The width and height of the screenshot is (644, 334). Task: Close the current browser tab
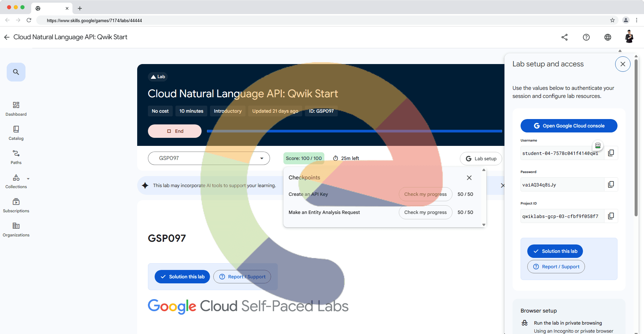point(67,8)
